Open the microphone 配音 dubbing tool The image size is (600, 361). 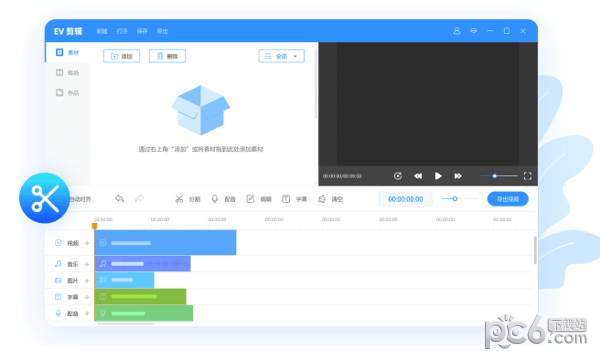223,199
